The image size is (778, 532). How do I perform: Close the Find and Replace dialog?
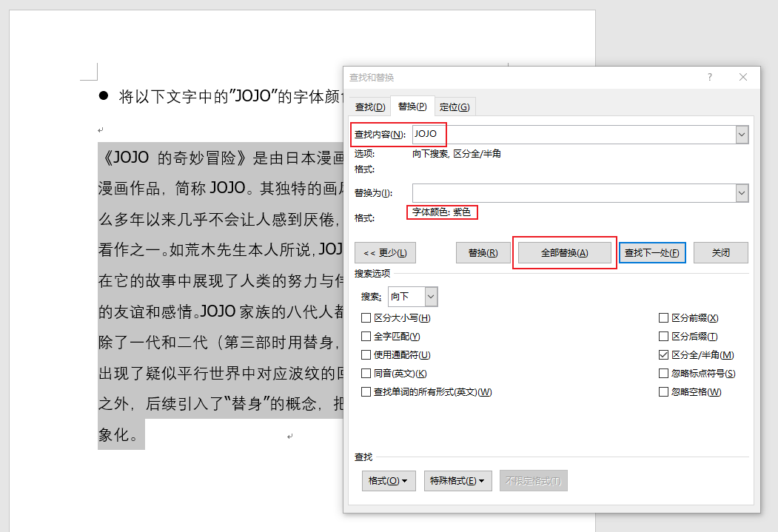742,78
